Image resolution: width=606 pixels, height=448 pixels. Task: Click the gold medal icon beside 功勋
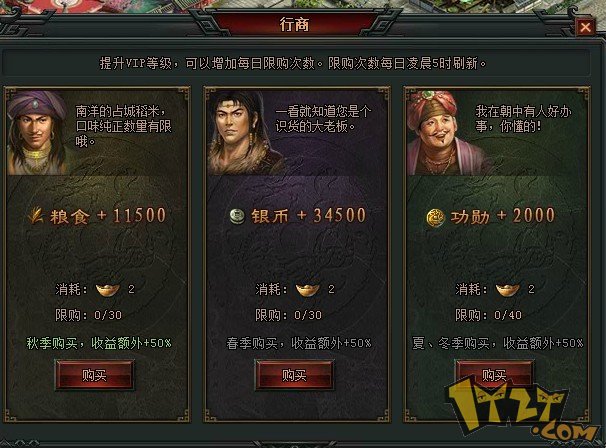436,217
